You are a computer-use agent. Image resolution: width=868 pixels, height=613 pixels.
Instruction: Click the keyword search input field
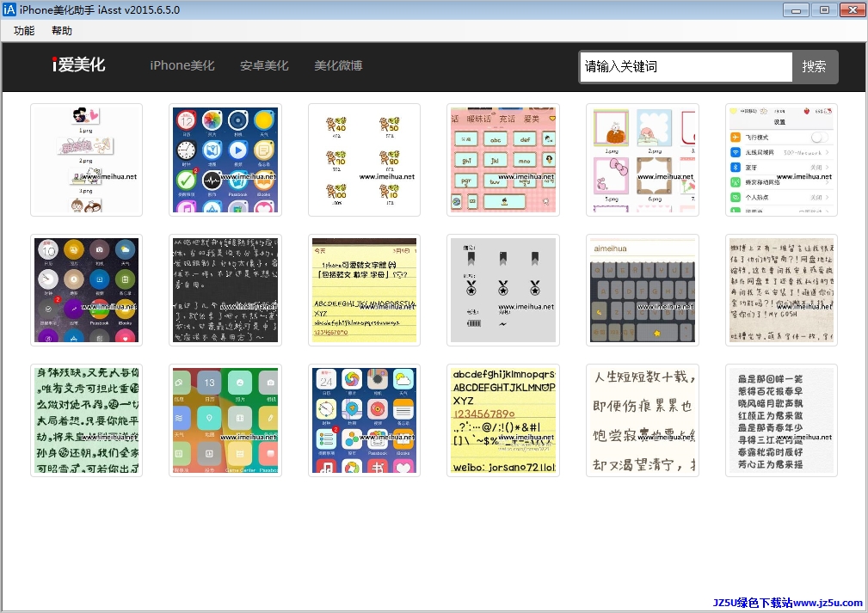pos(686,67)
